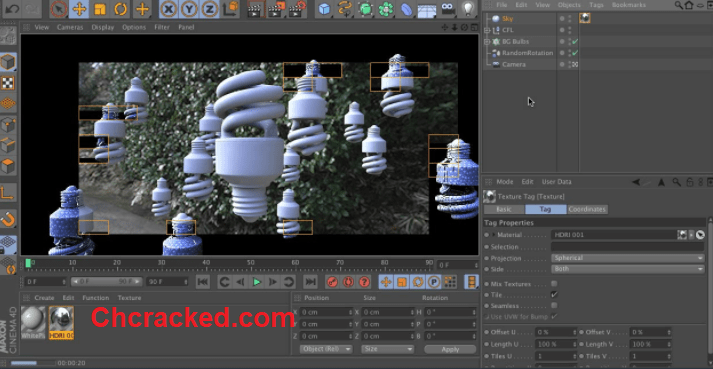Click the Sky object's texture tag
713x369 pixels.
(x=584, y=18)
